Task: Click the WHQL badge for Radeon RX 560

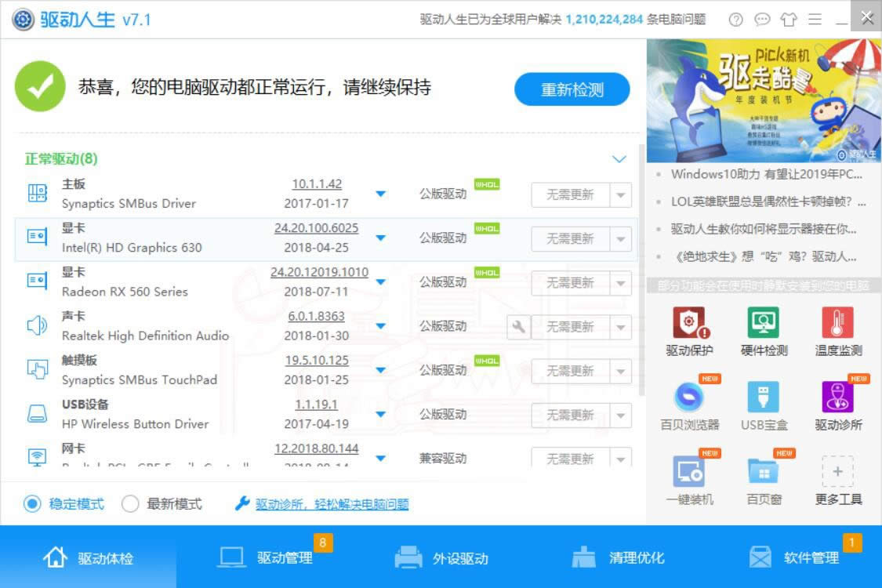Action: (487, 273)
